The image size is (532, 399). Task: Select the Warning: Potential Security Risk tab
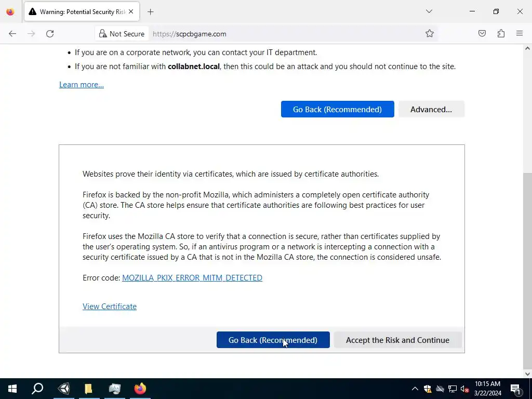(x=82, y=12)
